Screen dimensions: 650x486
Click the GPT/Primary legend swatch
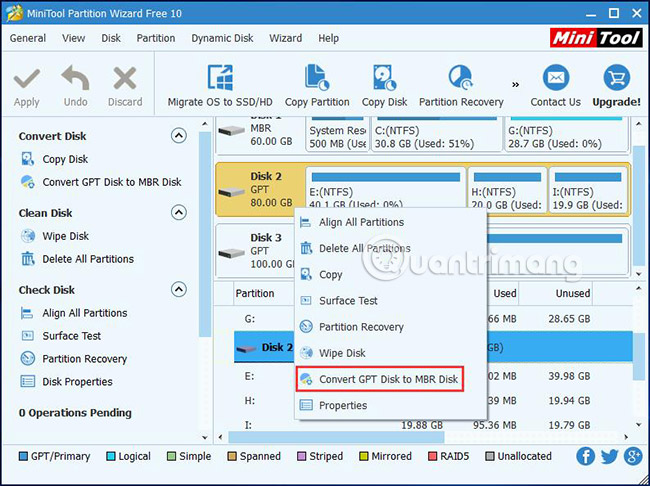(23, 457)
